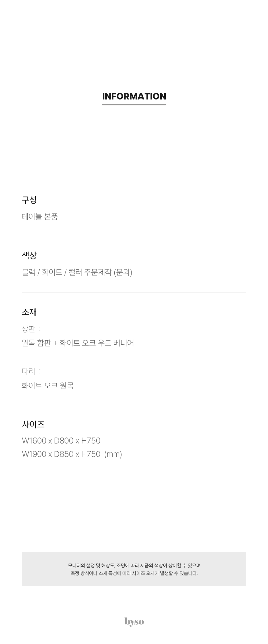
Task: Click the 테이블 본품 text
Action: point(40,217)
